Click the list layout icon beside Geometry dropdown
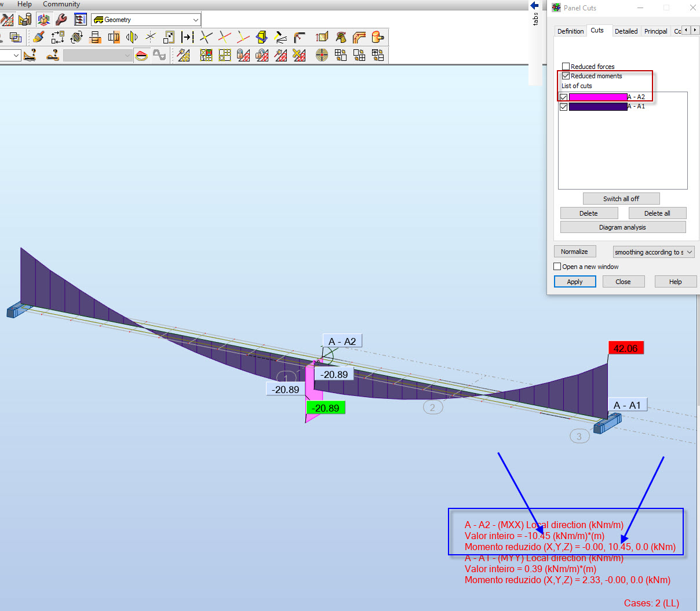 tap(81, 20)
